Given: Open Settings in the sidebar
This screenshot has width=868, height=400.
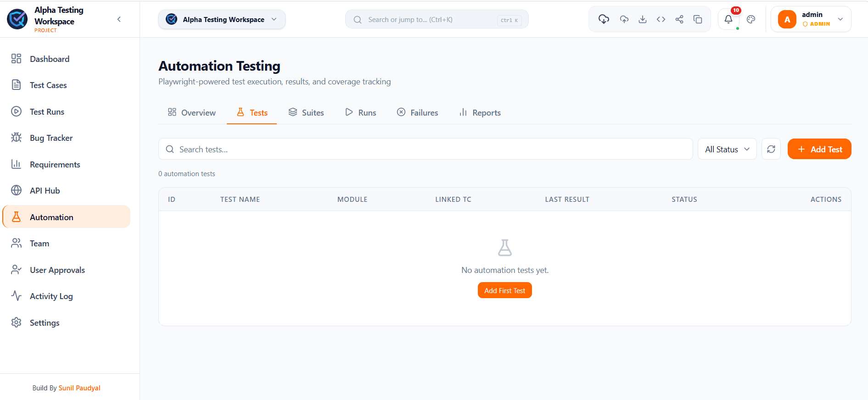Looking at the screenshot, I should pos(67,322).
